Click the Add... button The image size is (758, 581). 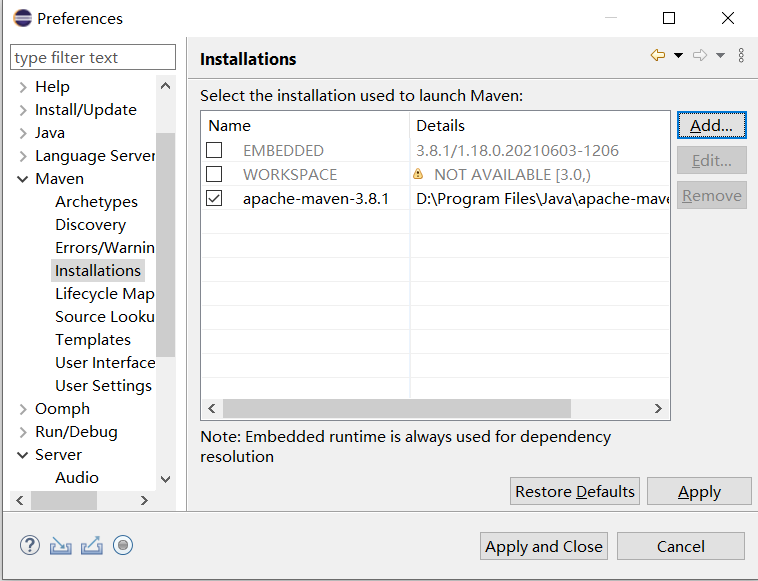pos(712,125)
